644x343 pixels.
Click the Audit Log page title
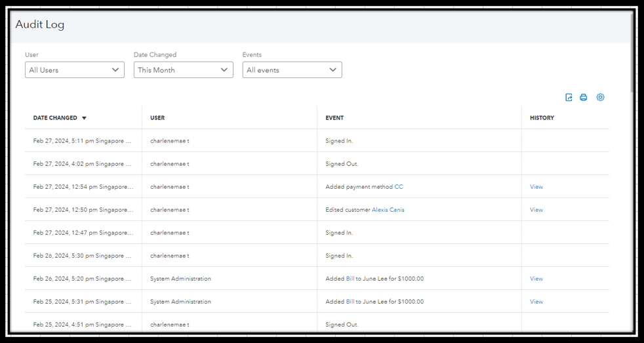(x=40, y=25)
